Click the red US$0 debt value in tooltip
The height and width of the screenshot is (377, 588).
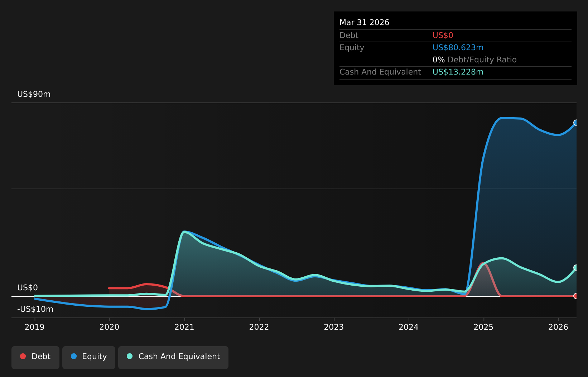point(443,35)
